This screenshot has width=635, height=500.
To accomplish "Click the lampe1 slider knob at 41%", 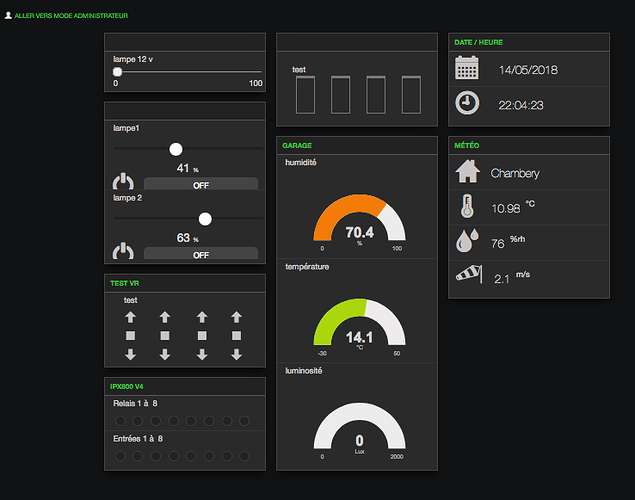I will tap(176, 148).
